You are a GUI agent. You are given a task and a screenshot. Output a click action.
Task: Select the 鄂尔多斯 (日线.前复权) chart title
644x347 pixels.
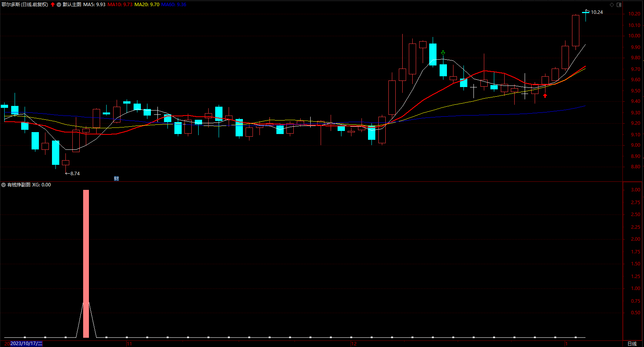(25, 5)
